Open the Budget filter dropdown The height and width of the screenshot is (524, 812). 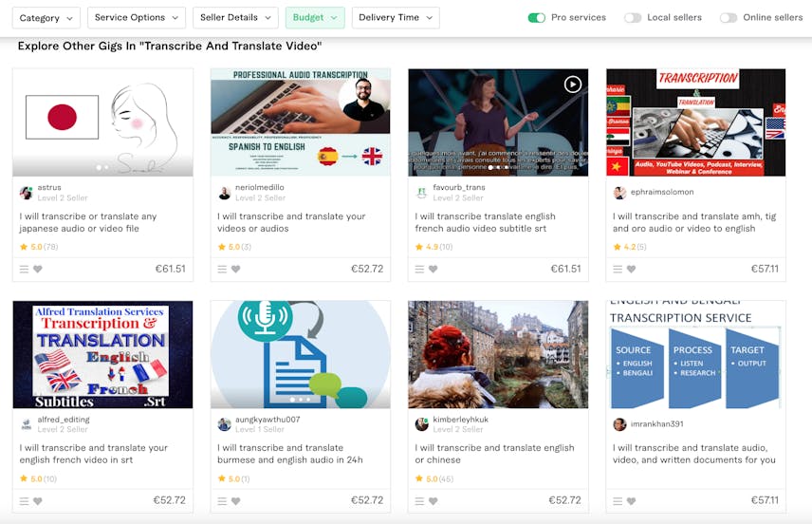[x=315, y=18]
